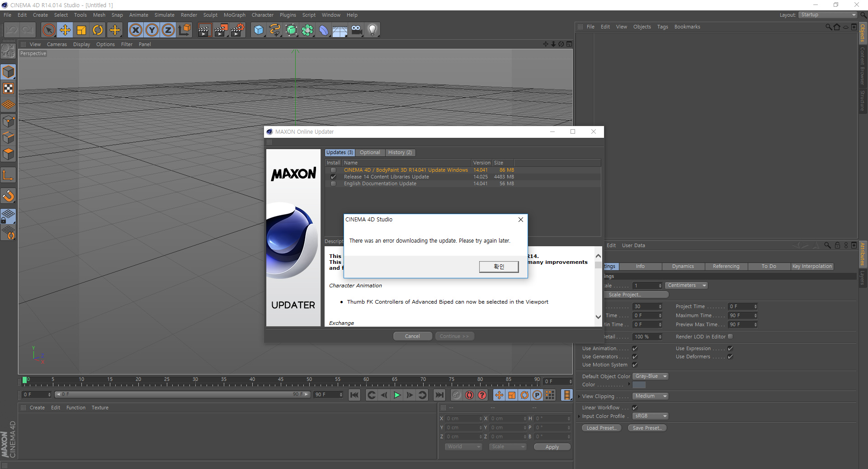Uncheck Release 14 Content Libraries Update
This screenshot has width=868, height=469.
click(x=333, y=177)
